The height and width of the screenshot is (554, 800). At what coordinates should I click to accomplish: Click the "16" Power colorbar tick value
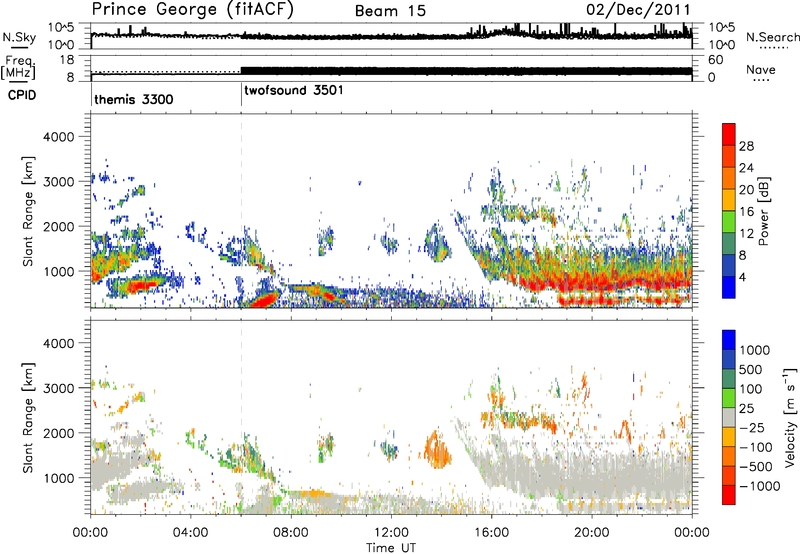pos(746,212)
